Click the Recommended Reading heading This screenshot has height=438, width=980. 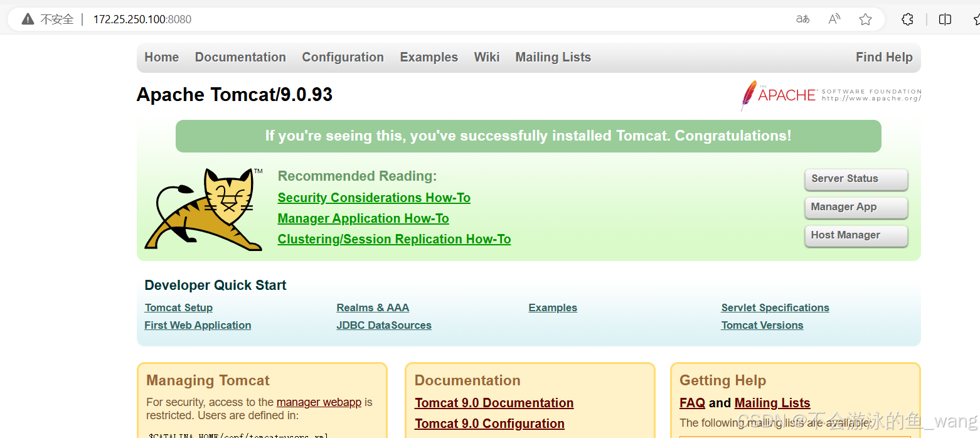357,176
